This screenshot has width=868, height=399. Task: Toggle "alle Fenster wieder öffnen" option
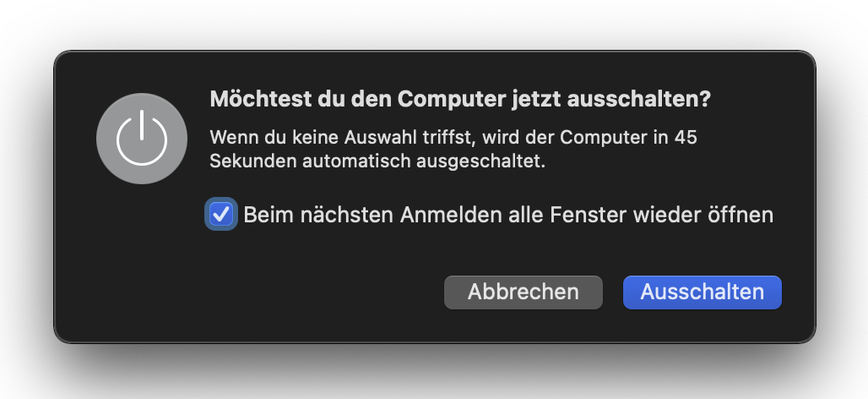pyautogui.click(x=221, y=215)
